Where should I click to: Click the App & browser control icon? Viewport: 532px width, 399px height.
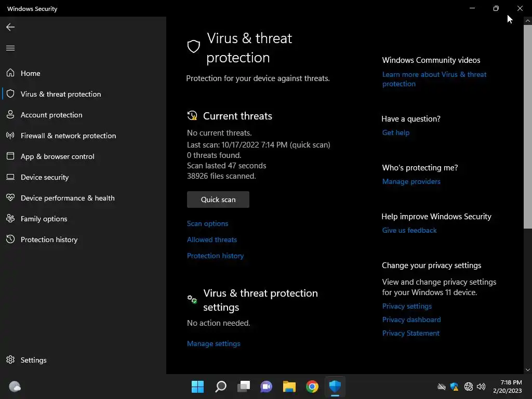click(10, 156)
